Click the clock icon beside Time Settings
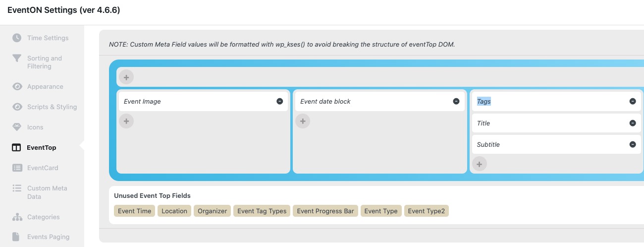The height and width of the screenshot is (247, 644). click(17, 38)
